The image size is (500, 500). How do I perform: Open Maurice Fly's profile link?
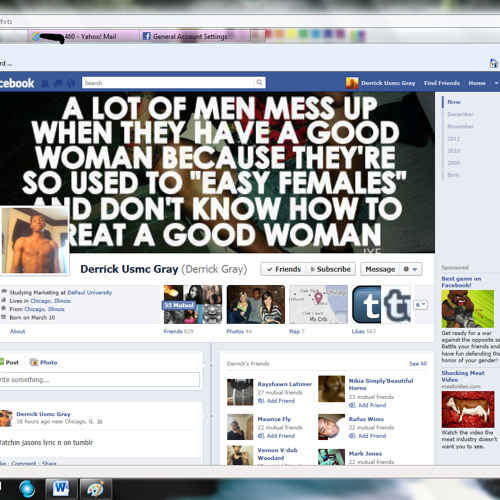(274, 419)
